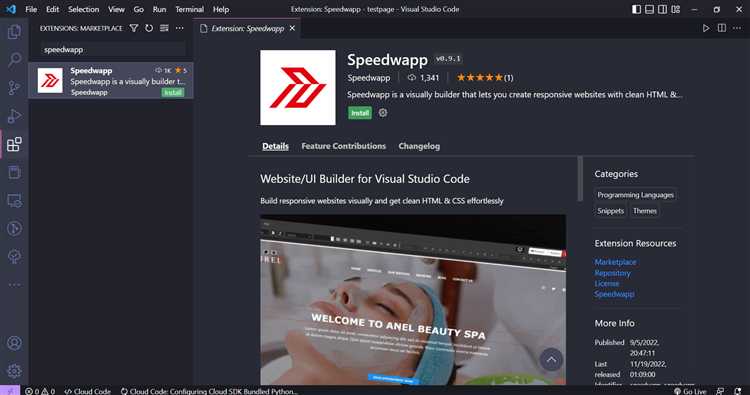Screen dimensions: 750x395
Task: Click the Run play icon in editor toolbar
Action: point(706,28)
